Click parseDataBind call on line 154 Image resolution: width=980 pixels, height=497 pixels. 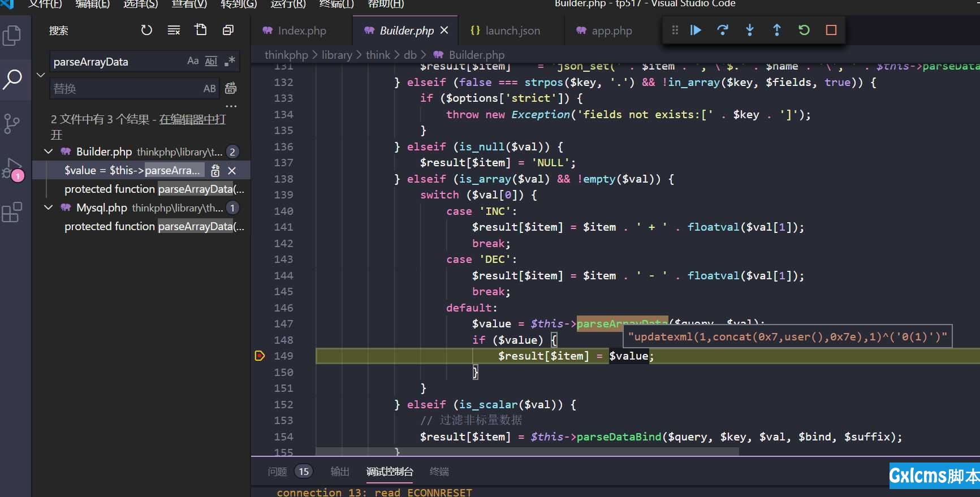pyautogui.click(x=619, y=437)
